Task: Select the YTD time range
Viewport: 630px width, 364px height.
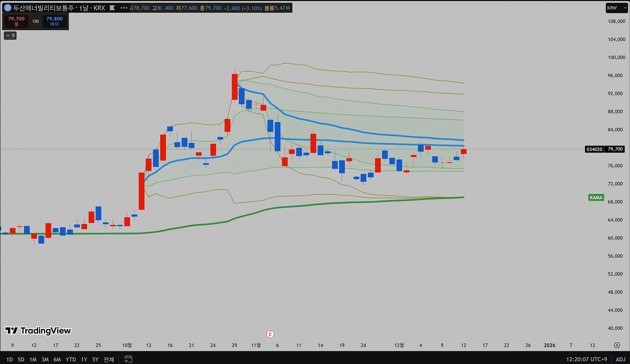Action: pos(71,359)
